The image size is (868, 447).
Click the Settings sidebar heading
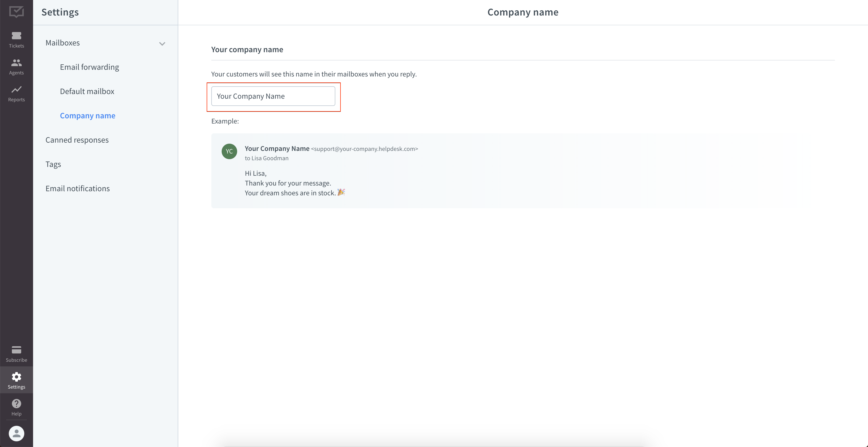[x=60, y=12]
